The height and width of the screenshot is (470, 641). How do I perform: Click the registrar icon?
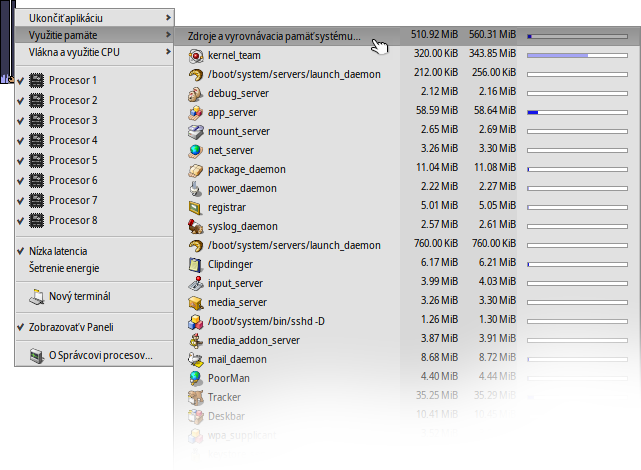pos(196,208)
